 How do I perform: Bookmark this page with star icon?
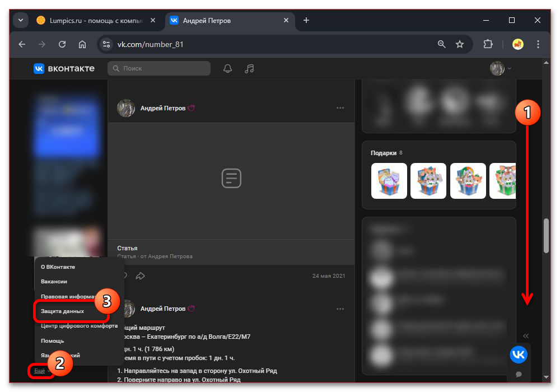460,44
